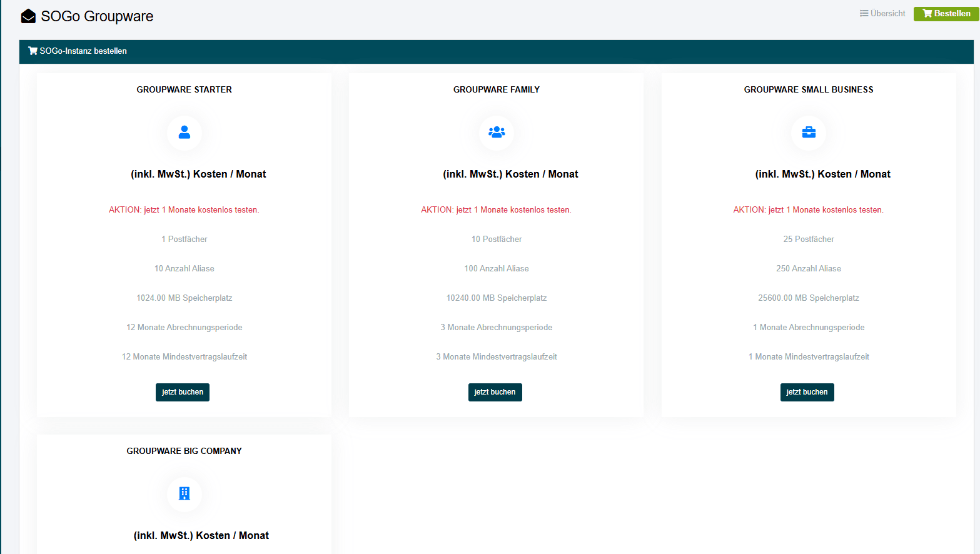Click the SOGo Groupware envelope logo icon
Image resolution: width=980 pixels, height=554 pixels.
pyautogui.click(x=28, y=16)
